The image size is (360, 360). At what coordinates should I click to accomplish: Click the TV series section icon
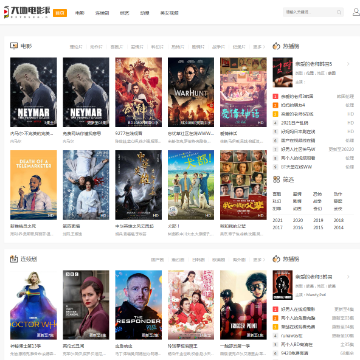tap(14, 259)
